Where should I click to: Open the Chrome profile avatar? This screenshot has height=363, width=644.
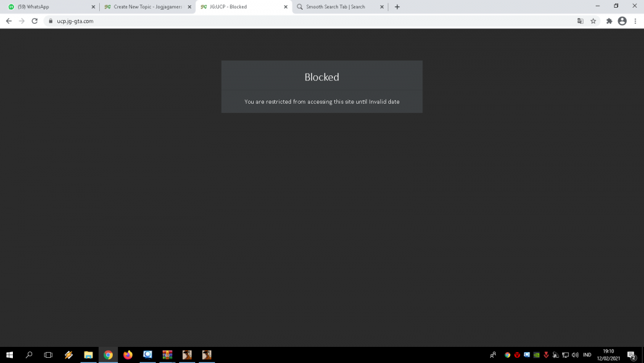[622, 21]
